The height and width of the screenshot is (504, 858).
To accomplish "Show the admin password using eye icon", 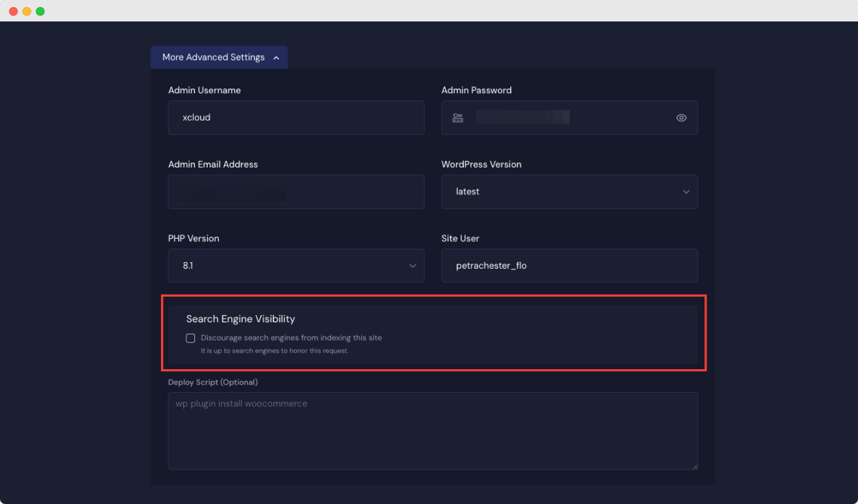I will (681, 118).
